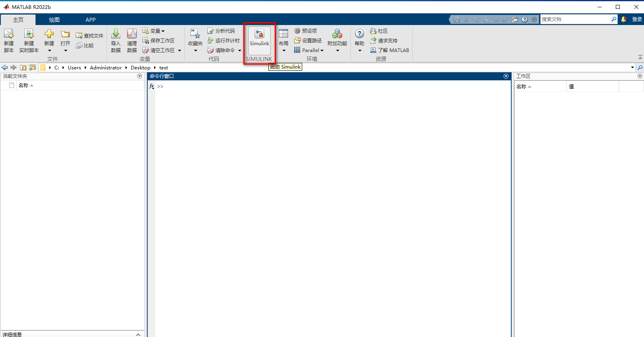
Task: Click Desktop in the path breadcrumb
Action: click(x=140, y=68)
